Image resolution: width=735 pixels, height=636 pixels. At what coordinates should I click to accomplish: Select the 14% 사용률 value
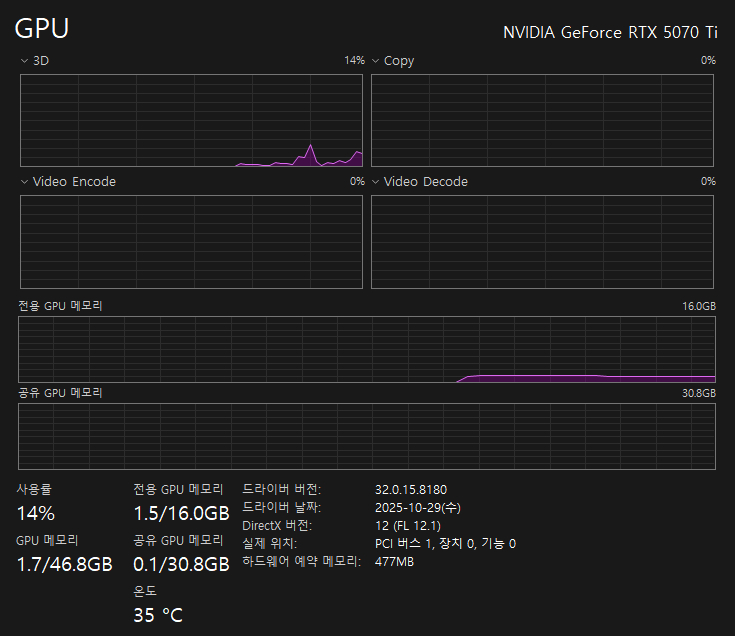(x=36, y=514)
